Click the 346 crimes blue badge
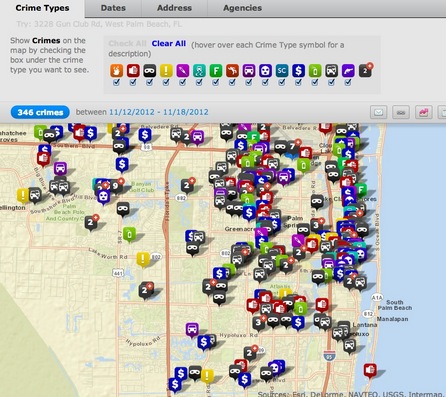The image size is (446, 397). [40, 112]
